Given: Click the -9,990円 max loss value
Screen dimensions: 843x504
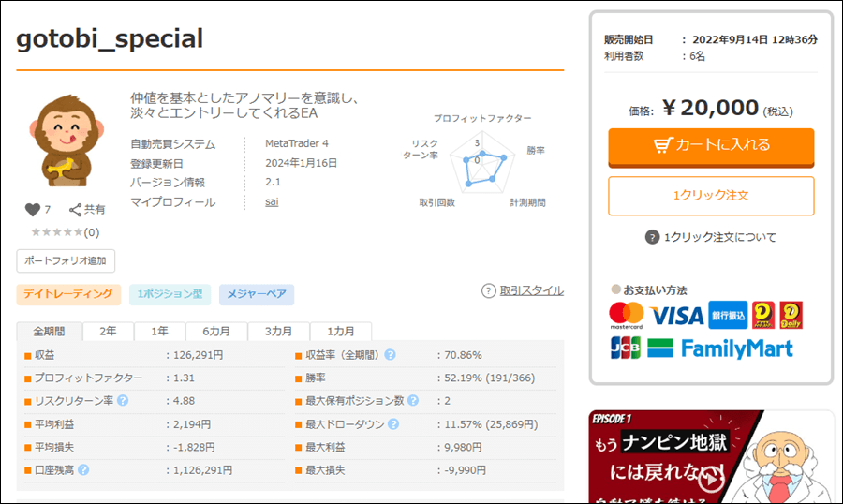Looking at the screenshot, I should tap(465, 470).
